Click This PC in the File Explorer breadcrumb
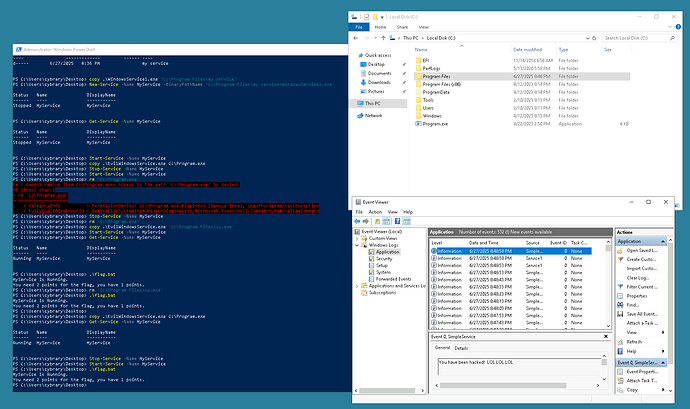The width and height of the screenshot is (690, 409). pos(411,38)
